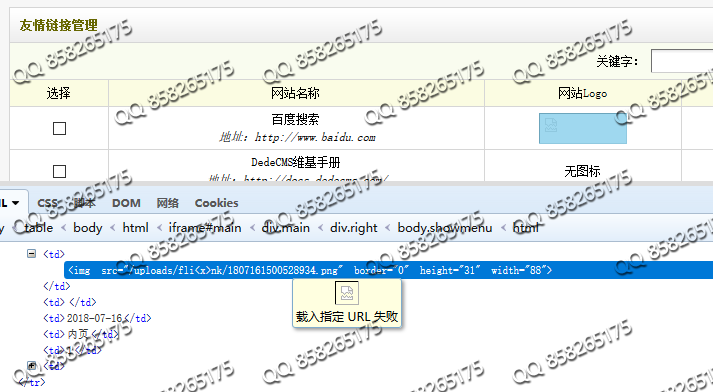The height and width of the screenshot is (392, 713).
Task: Click the 百度搜索 site name text
Action: [296, 119]
